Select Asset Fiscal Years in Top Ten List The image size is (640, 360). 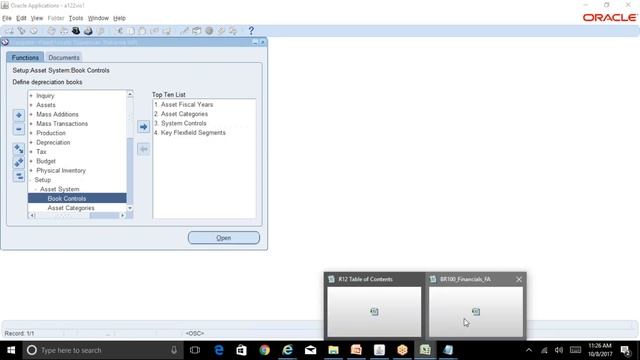[187, 104]
